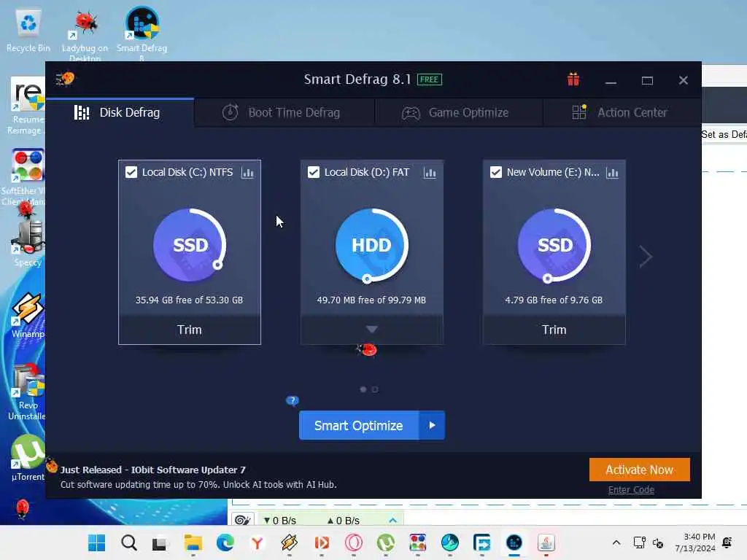This screenshot has width=747, height=560.
Task: Open the gift box promotions icon
Action: (x=573, y=79)
